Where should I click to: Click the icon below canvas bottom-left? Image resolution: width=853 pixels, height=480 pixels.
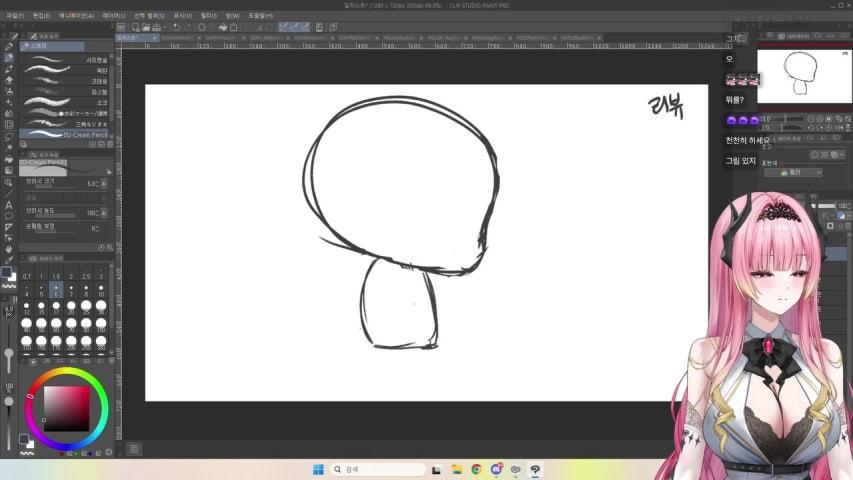click(x=134, y=448)
